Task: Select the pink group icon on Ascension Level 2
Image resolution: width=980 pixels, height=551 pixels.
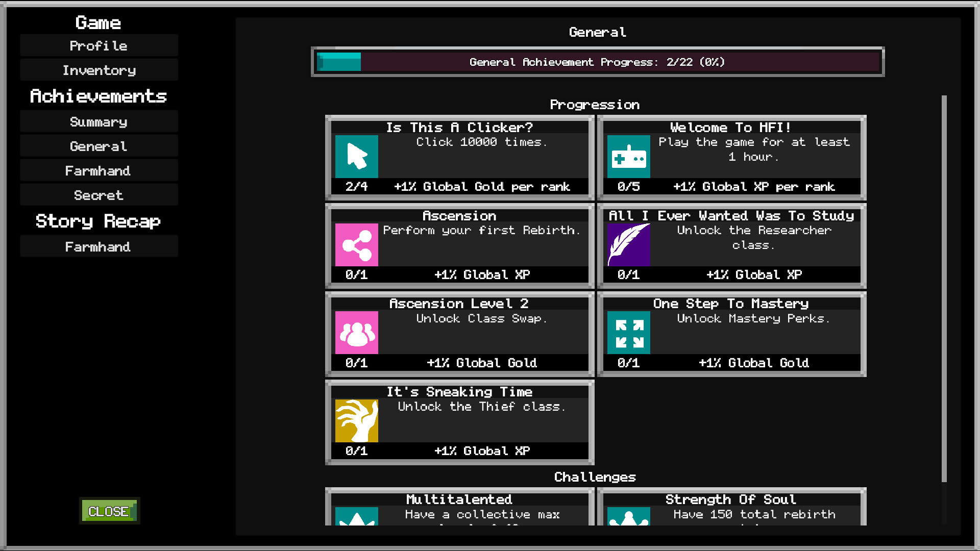Action: [x=356, y=333]
